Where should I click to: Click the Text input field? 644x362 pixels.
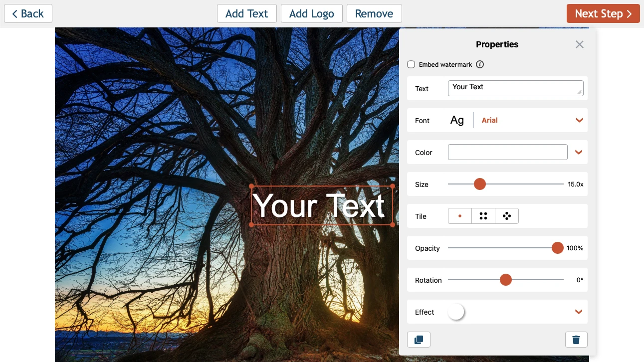pos(515,88)
